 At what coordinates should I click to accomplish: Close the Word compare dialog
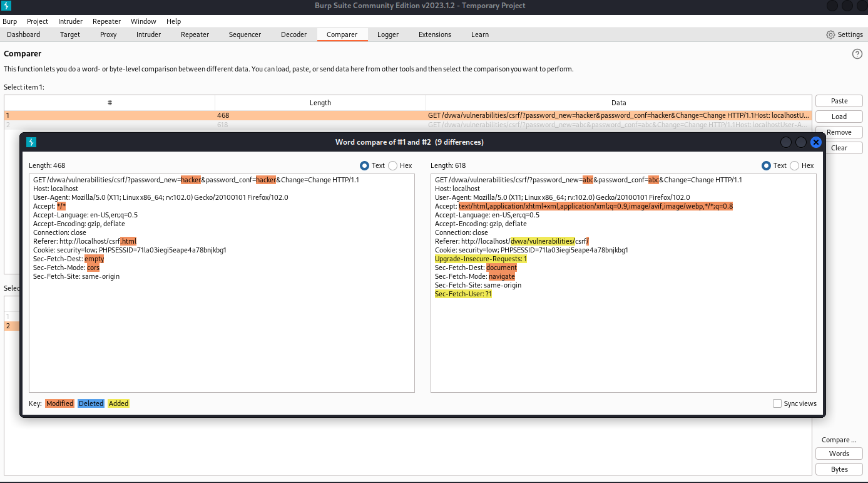pos(815,142)
